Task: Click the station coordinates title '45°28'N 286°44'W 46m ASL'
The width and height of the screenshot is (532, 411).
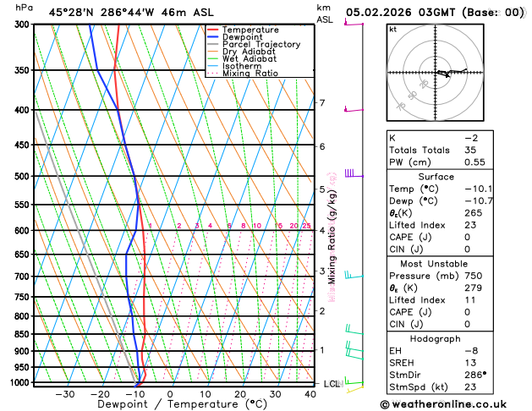Action: coord(131,13)
